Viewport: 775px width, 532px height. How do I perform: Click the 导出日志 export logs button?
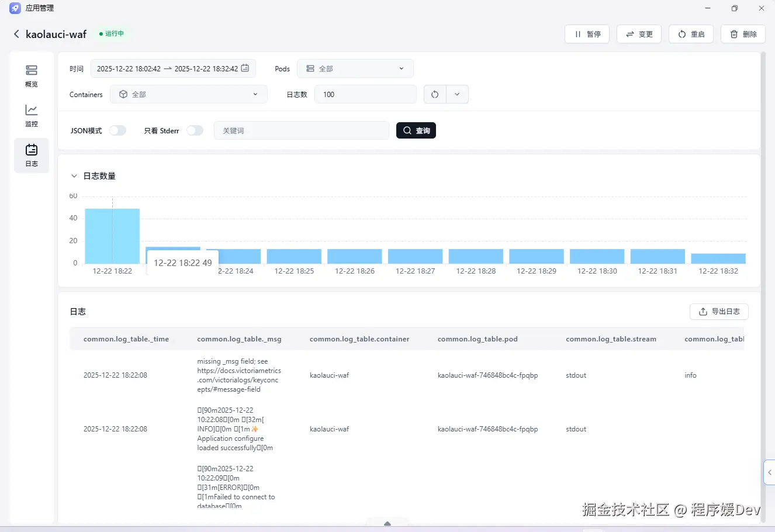tap(719, 312)
